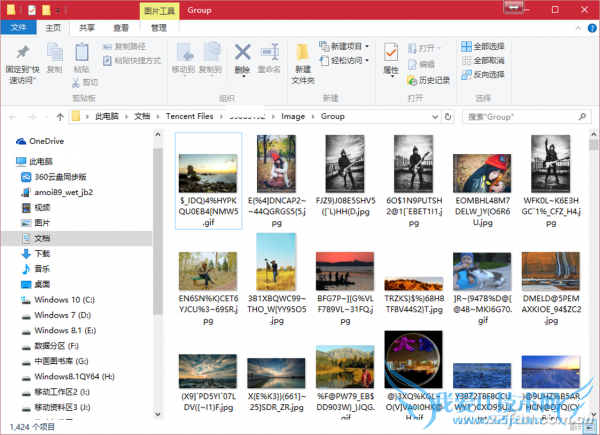The width and height of the screenshot is (600, 435).
Task: Click the History (历史记录) icon
Action: (412, 80)
